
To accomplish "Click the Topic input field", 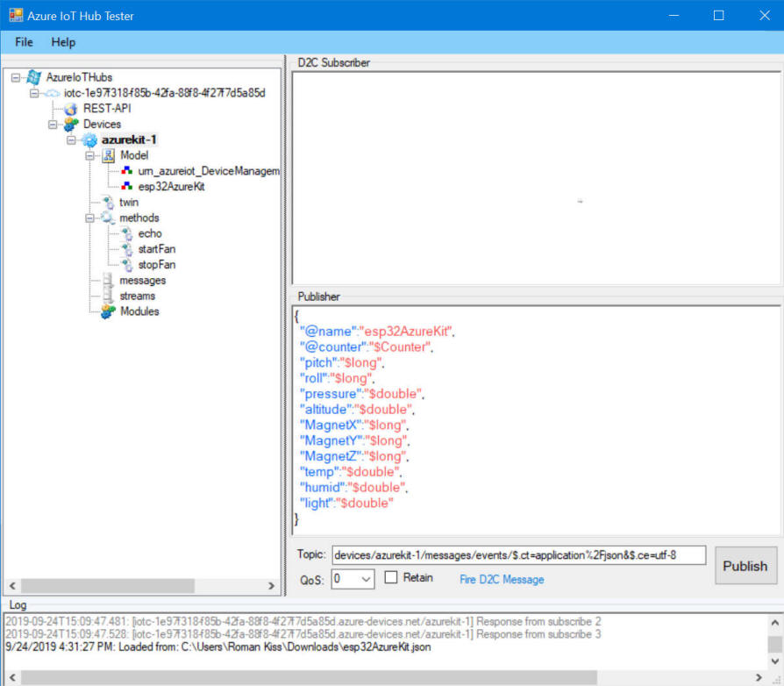I will pos(518,555).
